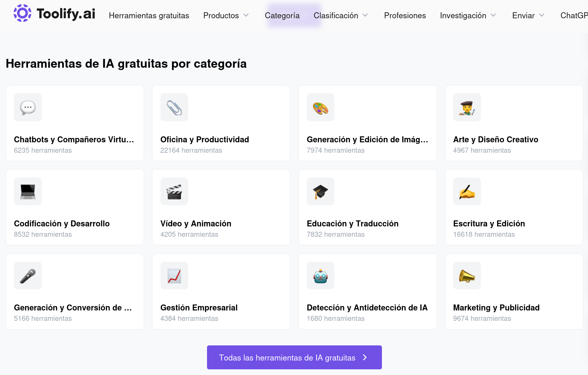Viewport: 588px width, 375px height.
Task: Click the writing hand Escritura icon
Action: (467, 191)
